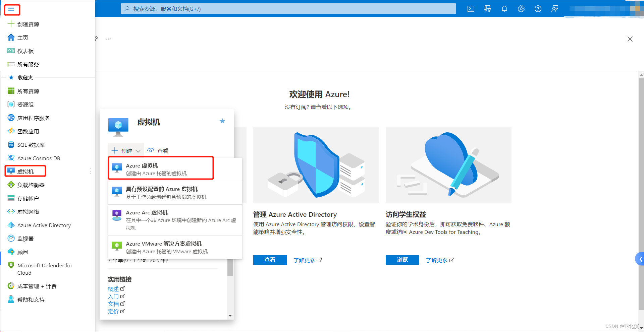The width and height of the screenshot is (644, 332).
Task: Click the page scrollbar up arrow
Action: click(641, 75)
